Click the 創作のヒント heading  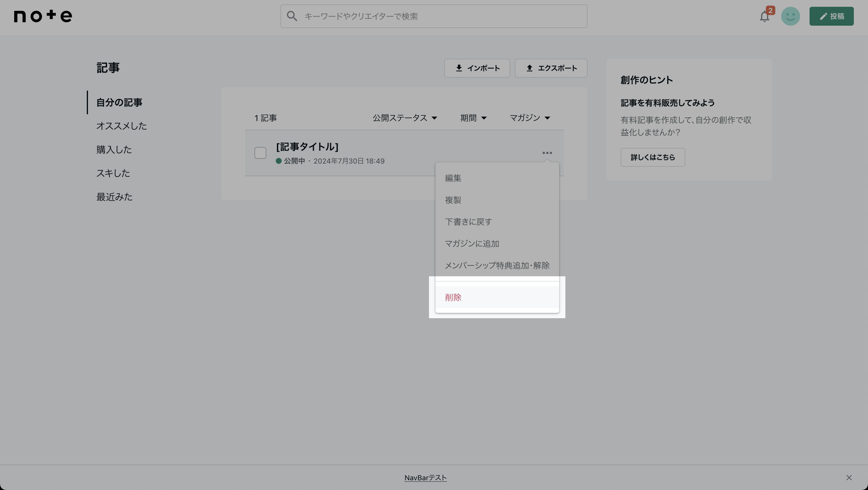[x=647, y=80]
